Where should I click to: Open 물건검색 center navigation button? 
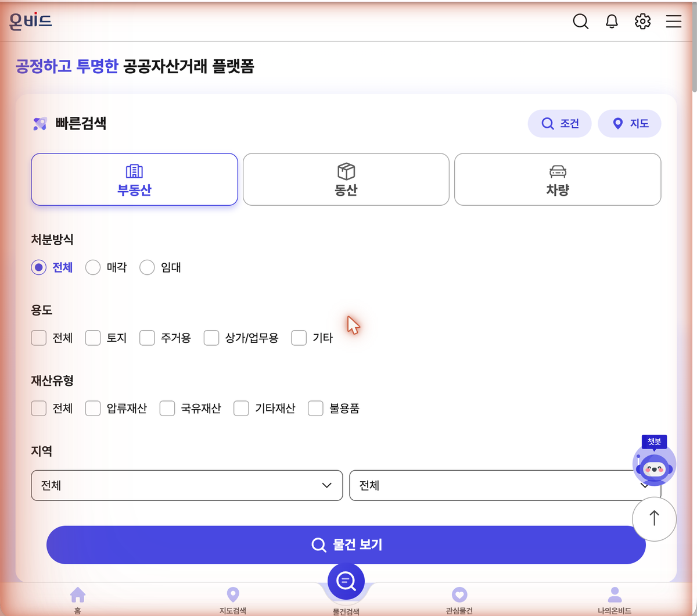[346, 582]
